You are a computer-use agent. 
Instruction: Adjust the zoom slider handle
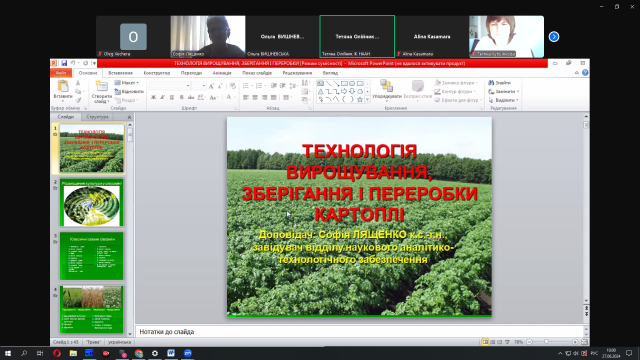point(546,342)
